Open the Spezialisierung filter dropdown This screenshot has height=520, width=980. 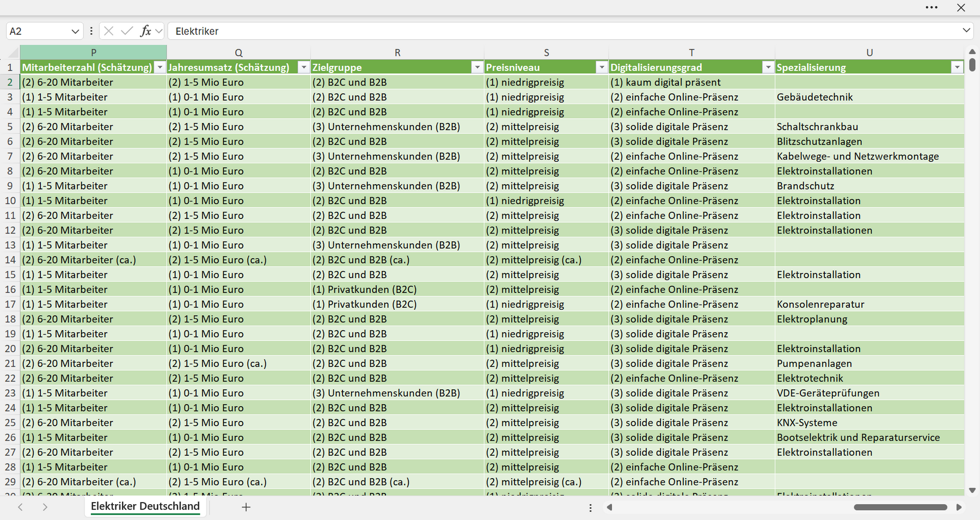point(957,68)
